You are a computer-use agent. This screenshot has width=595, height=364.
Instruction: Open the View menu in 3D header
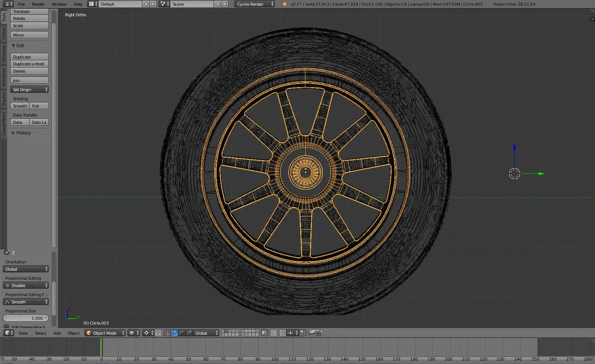[23, 333]
